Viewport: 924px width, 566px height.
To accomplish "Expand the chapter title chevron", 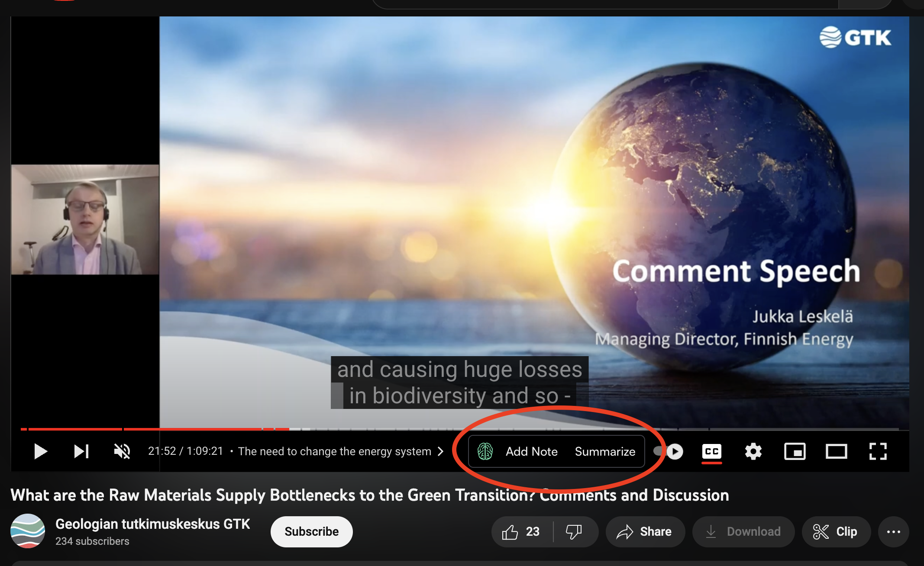I will (x=441, y=451).
